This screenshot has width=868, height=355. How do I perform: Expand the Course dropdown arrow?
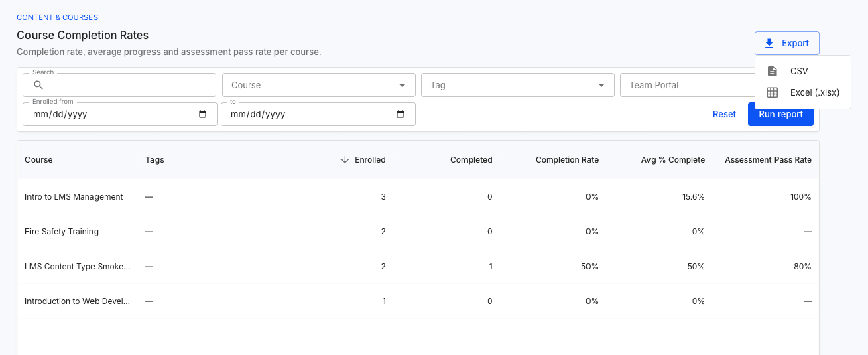[402, 85]
